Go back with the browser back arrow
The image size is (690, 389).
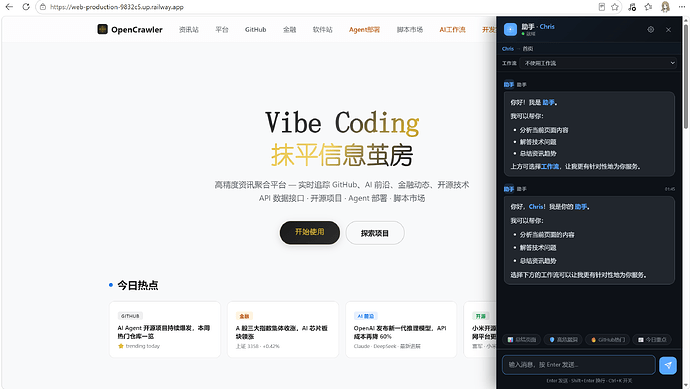pos(9,7)
